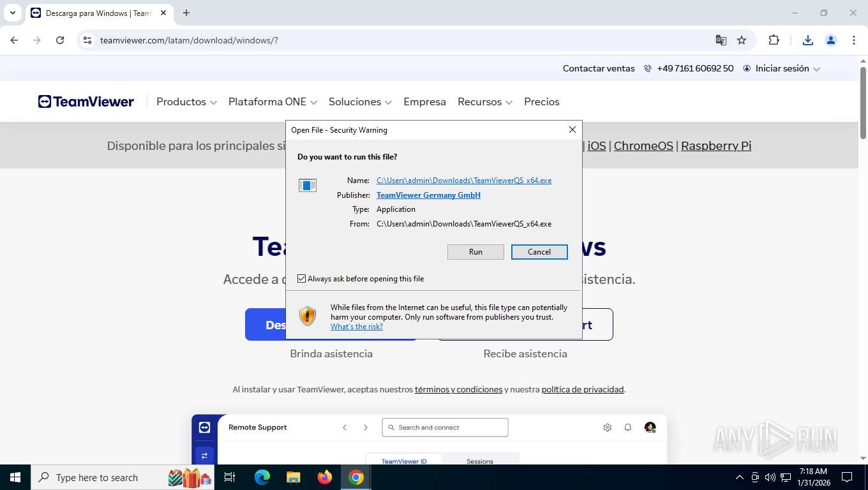
Task: Show hidden system tray icons
Action: (x=740, y=477)
